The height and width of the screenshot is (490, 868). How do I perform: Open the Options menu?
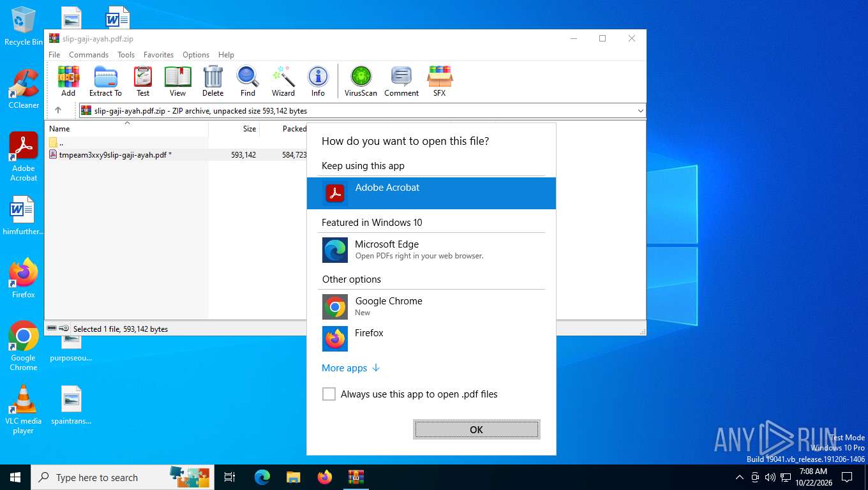(196, 55)
